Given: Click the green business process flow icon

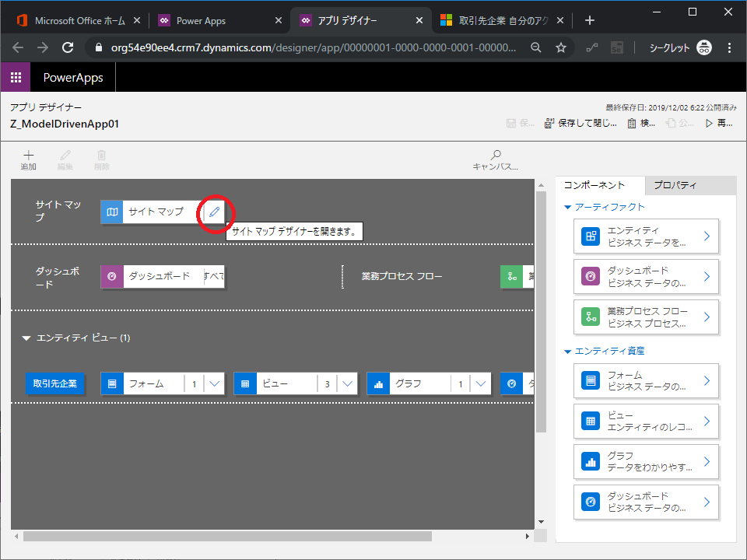Looking at the screenshot, I should [x=512, y=277].
